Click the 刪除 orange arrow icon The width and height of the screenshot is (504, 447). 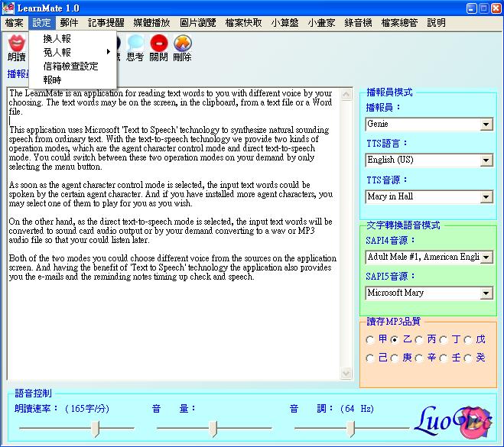pyautogui.click(x=183, y=43)
